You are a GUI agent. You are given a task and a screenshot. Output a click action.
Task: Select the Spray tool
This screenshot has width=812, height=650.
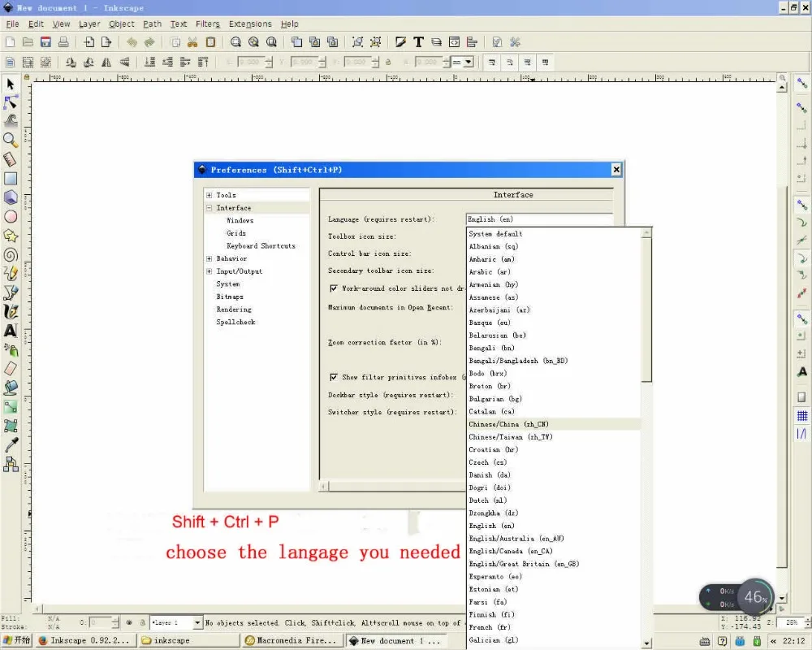pyautogui.click(x=11, y=350)
